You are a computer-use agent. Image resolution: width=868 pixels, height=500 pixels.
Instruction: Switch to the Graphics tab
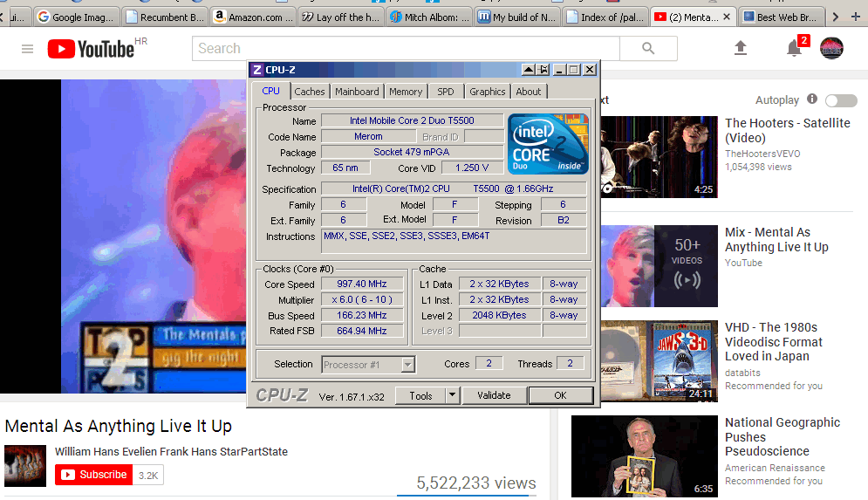pos(487,92)
